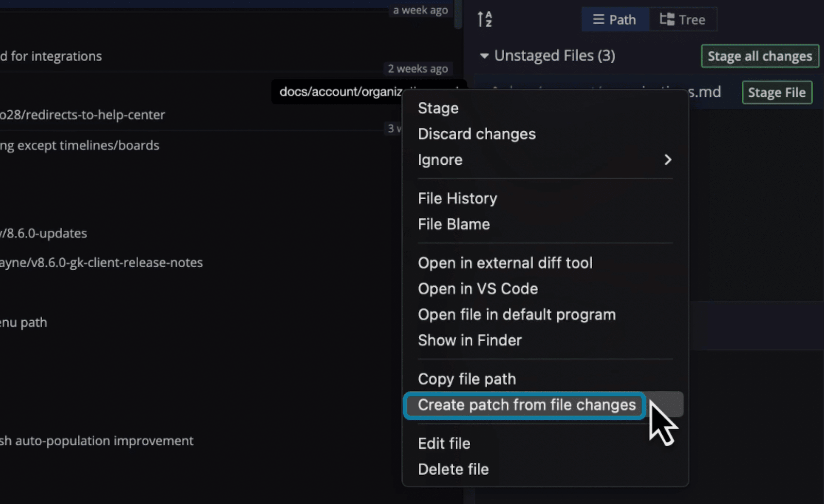Open the Ignore submenu
Image resolution: width=824 pixels, height=504 pixels.
[440, 160]
